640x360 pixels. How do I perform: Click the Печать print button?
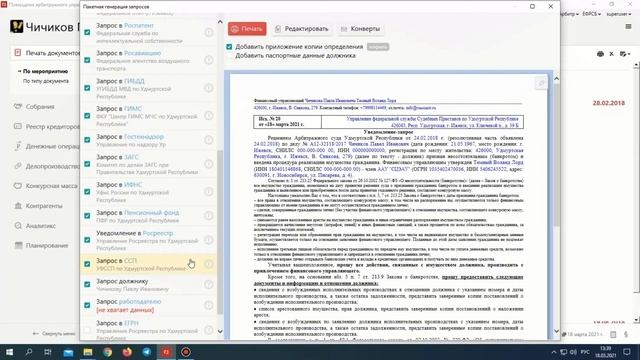tap(247, 29)
